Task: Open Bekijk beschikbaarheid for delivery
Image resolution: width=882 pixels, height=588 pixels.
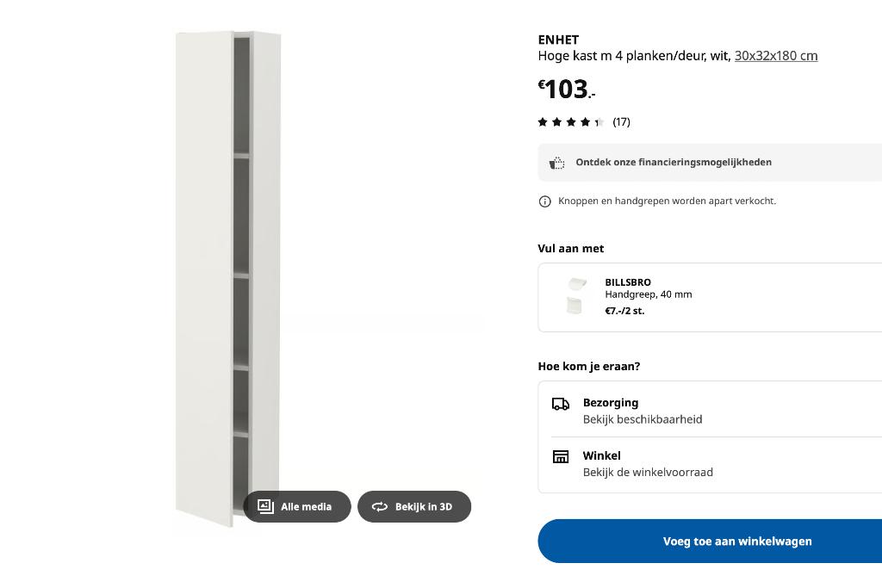Action: (x=643, y=419)
